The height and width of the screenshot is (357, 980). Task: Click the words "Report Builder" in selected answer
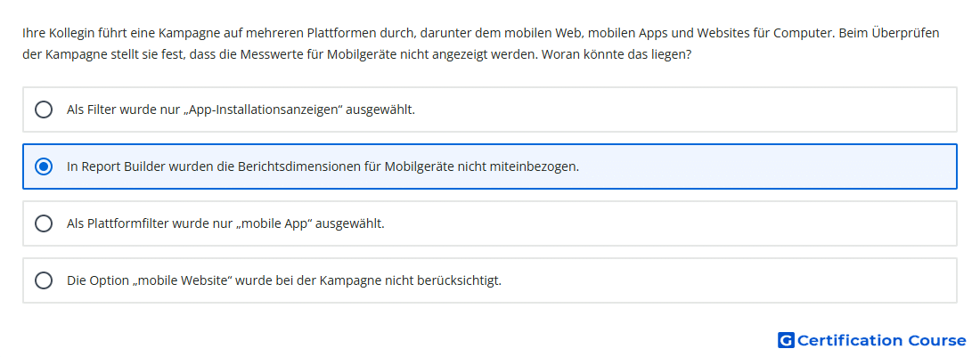click(123, 166)
